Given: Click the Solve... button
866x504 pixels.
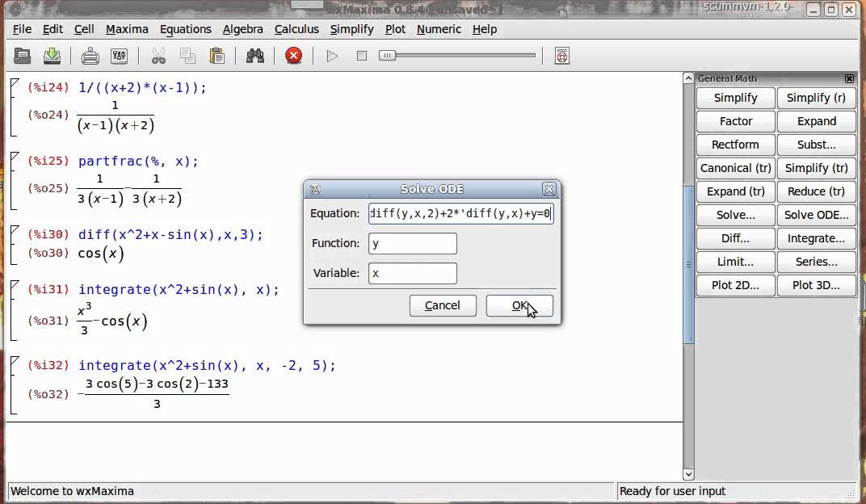Looking at the screenshot, I should coord(736,215).
